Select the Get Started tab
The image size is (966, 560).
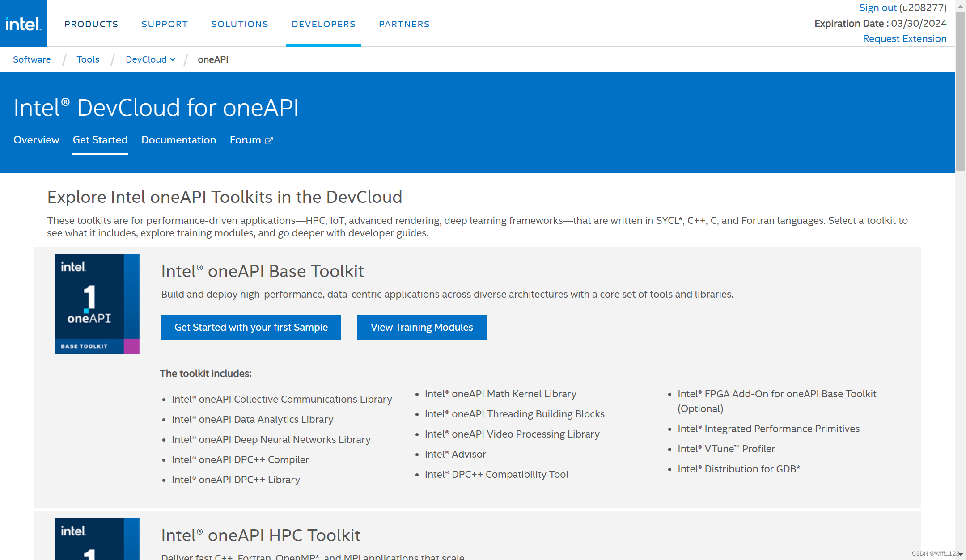(x=100, y=140)
